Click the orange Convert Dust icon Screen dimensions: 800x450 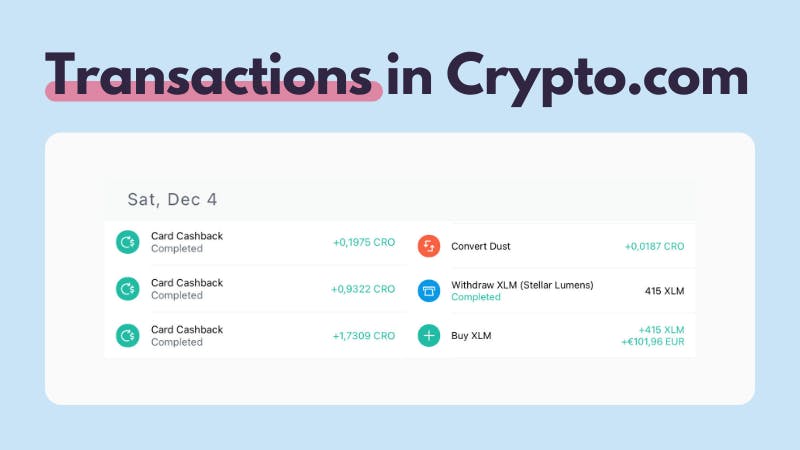(429, 246)
